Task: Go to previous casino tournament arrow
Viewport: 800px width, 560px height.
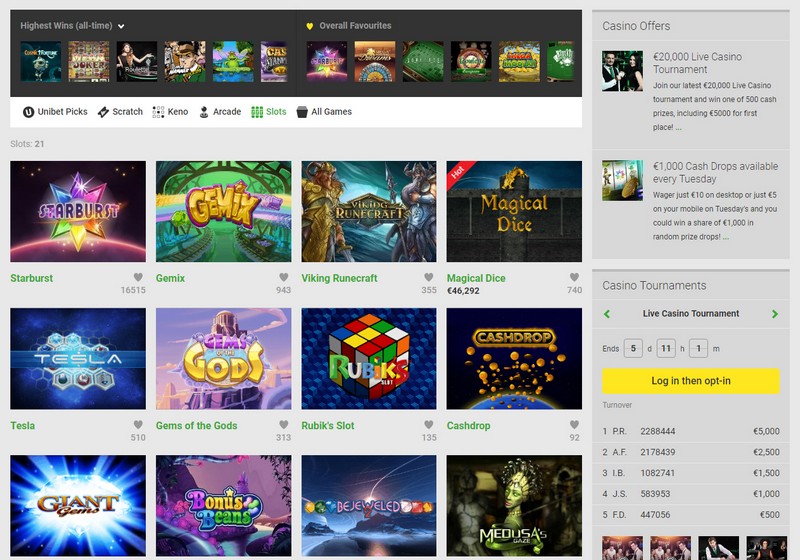Action: click(607, 314)
